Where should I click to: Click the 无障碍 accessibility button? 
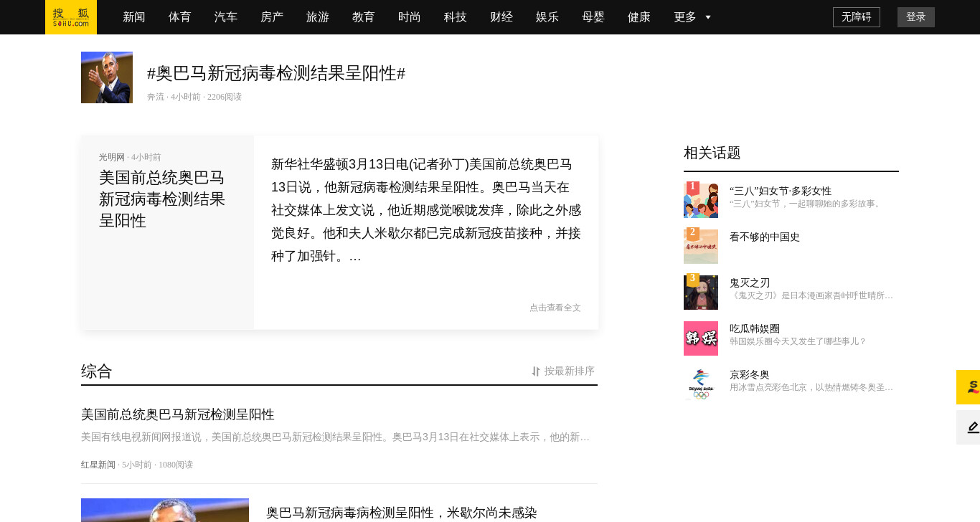(857, 17)
